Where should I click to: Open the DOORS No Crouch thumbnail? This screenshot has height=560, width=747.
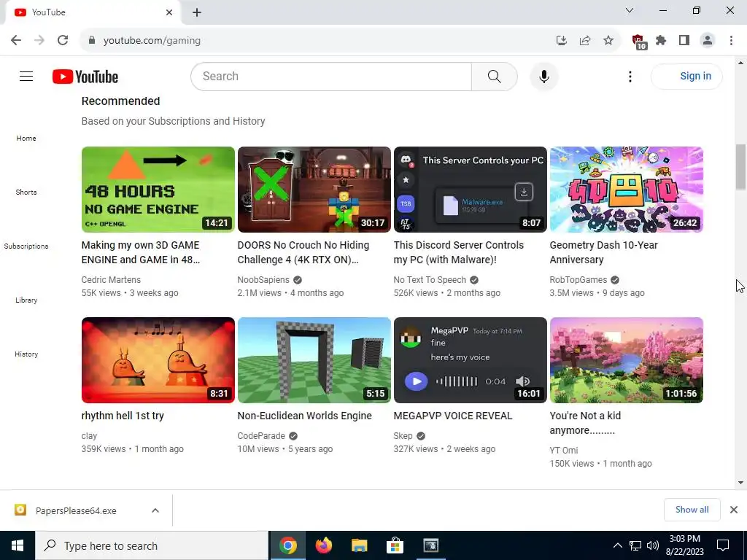click(314, 190)
